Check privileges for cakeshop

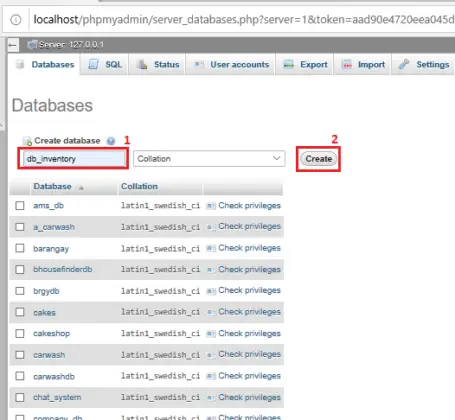(249, 333)
